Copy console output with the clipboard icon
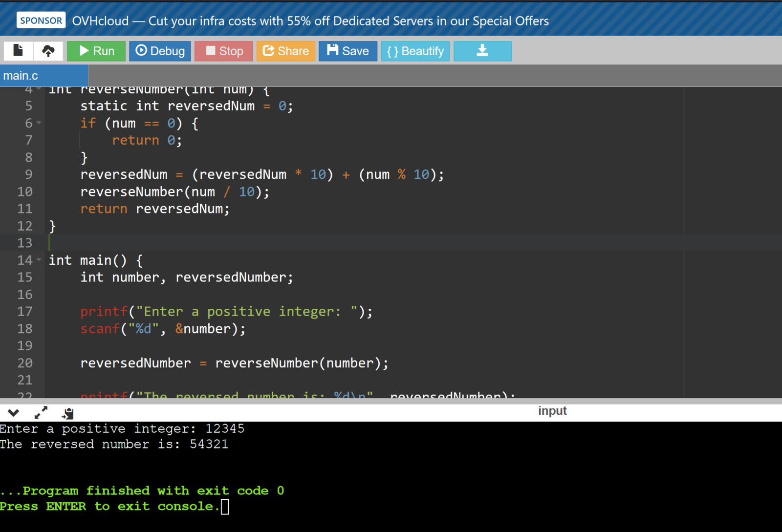782x532 pixels. click(x=67, y=413)
